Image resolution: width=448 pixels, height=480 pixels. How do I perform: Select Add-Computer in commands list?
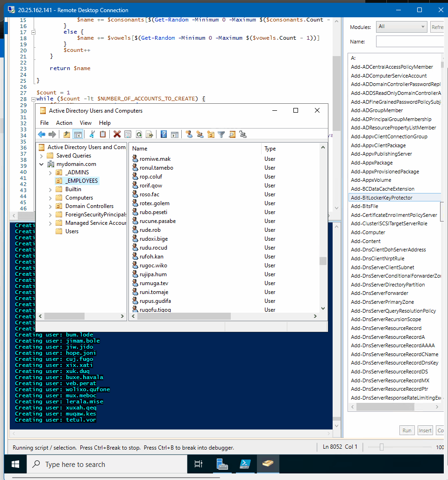tap(368, 232)
